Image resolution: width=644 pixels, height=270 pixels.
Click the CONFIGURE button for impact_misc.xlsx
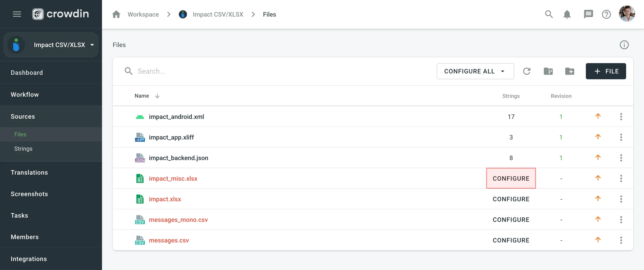point(511,178)
